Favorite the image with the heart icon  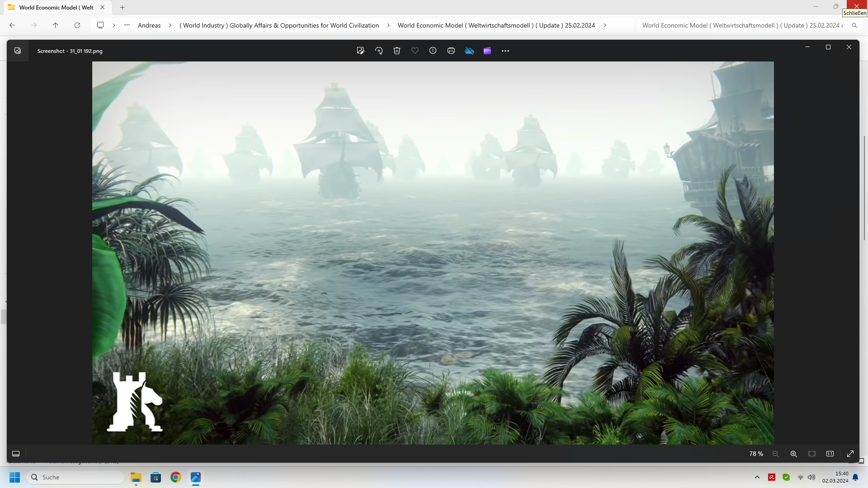pos(415,51)
